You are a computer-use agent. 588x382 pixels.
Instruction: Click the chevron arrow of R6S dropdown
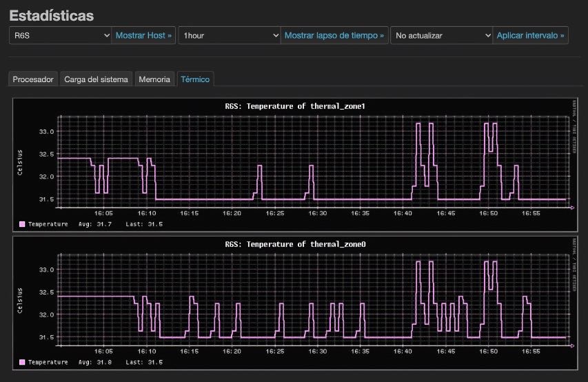[106, 35]
